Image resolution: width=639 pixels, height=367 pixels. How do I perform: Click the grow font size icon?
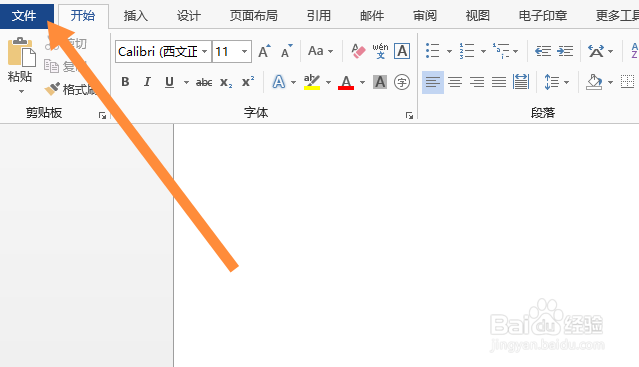(264, 51)
